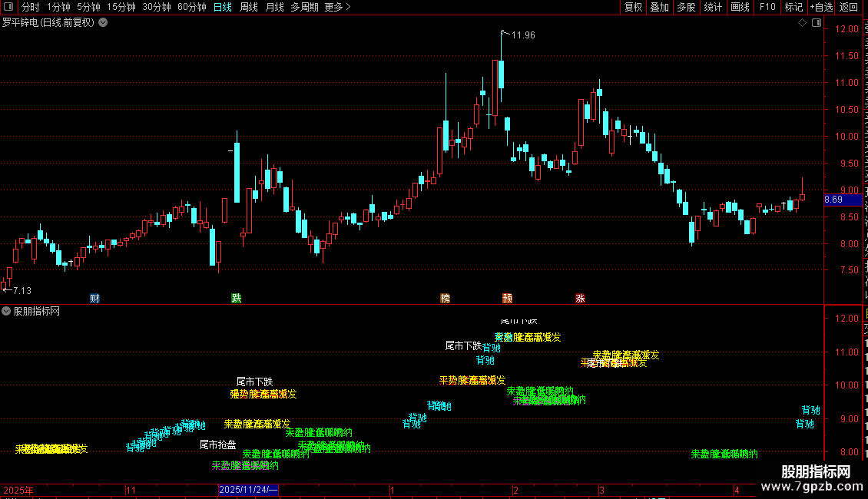Viewport: 868px width, 499px height.
Task: Add stock via +自选 button
Action: click(821, 7)
